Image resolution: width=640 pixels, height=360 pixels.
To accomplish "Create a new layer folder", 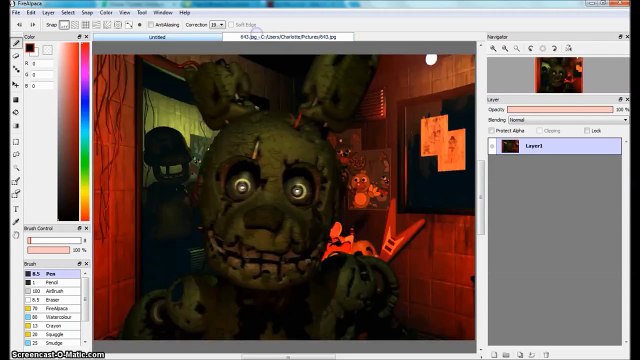I will (x=506, y=355).
